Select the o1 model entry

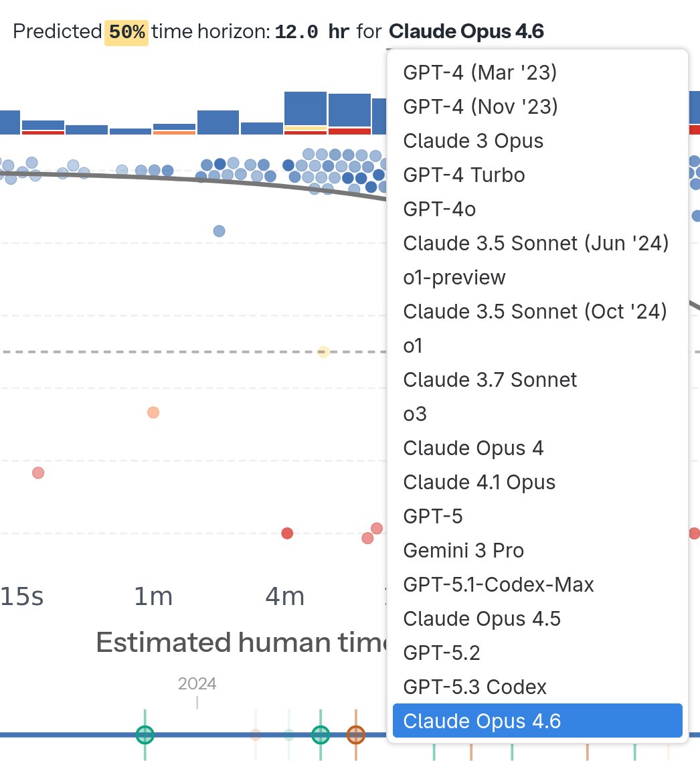coord(537,345)
